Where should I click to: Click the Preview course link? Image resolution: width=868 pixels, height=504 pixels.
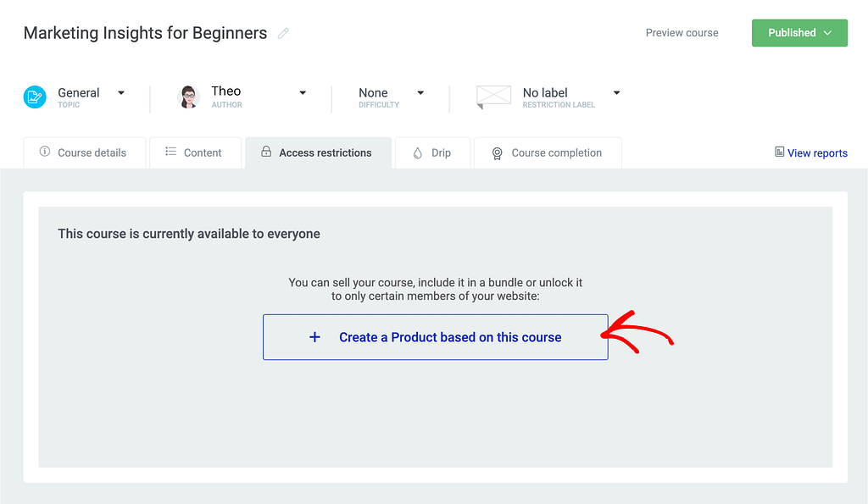pos(682,33)
